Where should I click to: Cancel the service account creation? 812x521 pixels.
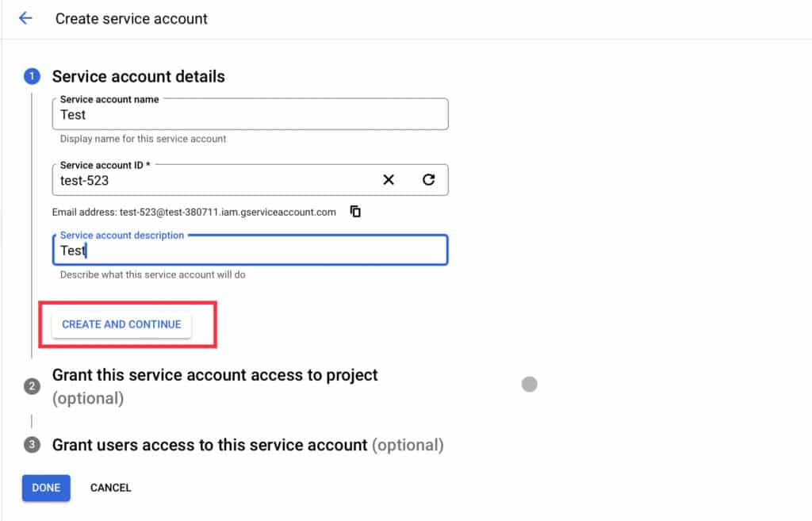110,488
